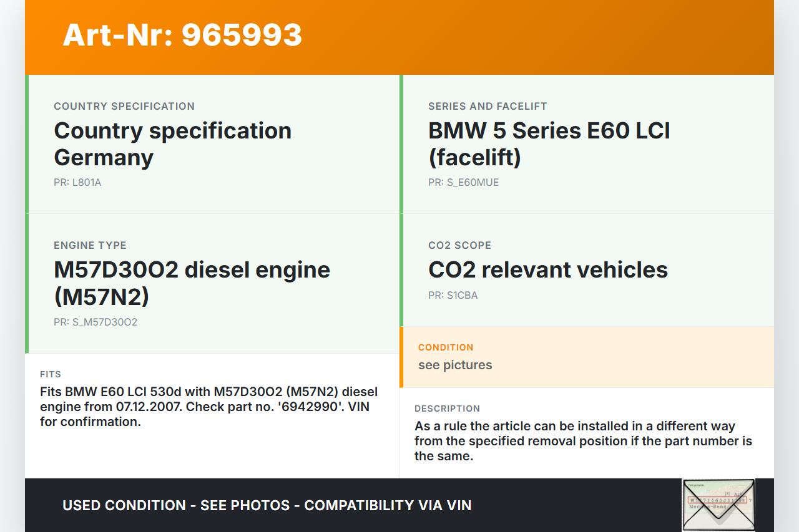Select the BMW 5 Series E60 LCI heading
This screenshot has width=799, height=532.
click(549, 144)
